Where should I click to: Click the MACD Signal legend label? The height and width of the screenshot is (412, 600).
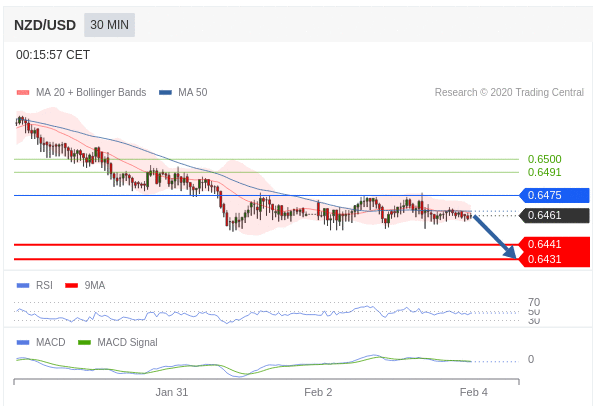127,342
